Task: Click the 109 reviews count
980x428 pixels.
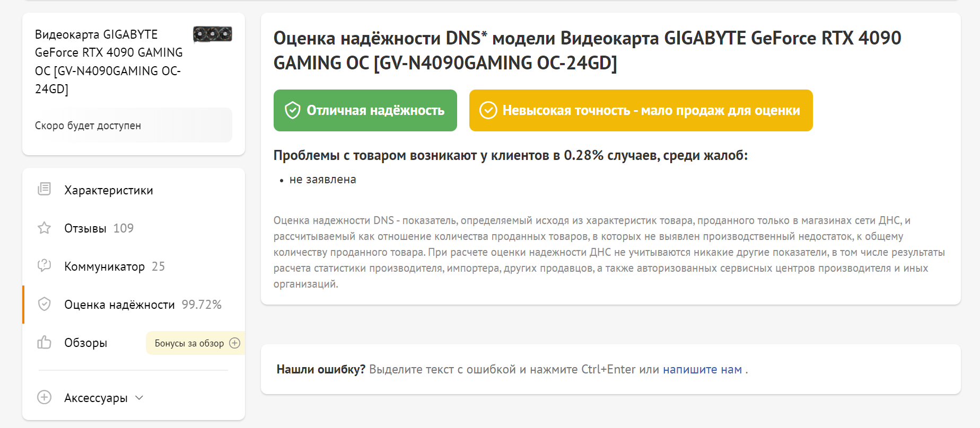Action: 124,228
